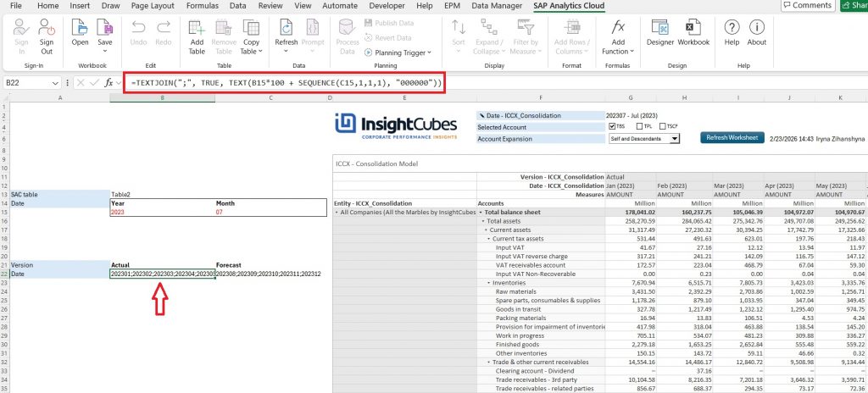Click the Add Function fx icon
Image resolution: width=868 pixels, height=393 pixels.
pyautogui.click(x=618, y=28)
